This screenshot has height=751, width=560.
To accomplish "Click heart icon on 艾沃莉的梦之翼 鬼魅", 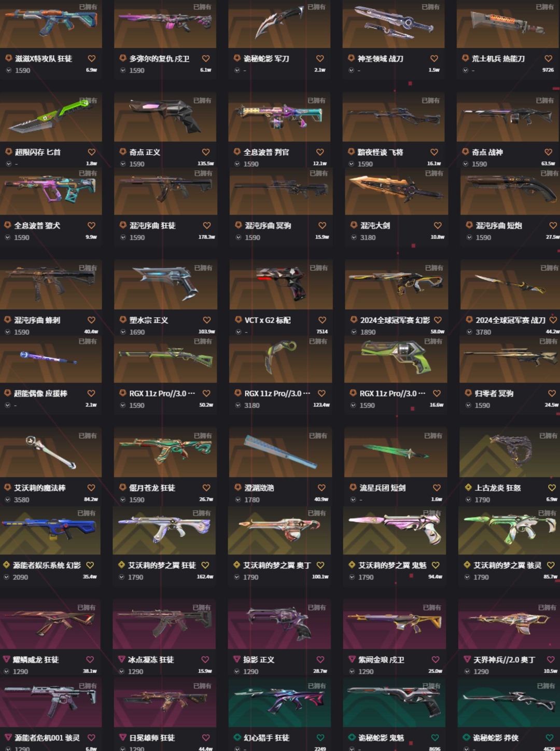I will 436,565.
